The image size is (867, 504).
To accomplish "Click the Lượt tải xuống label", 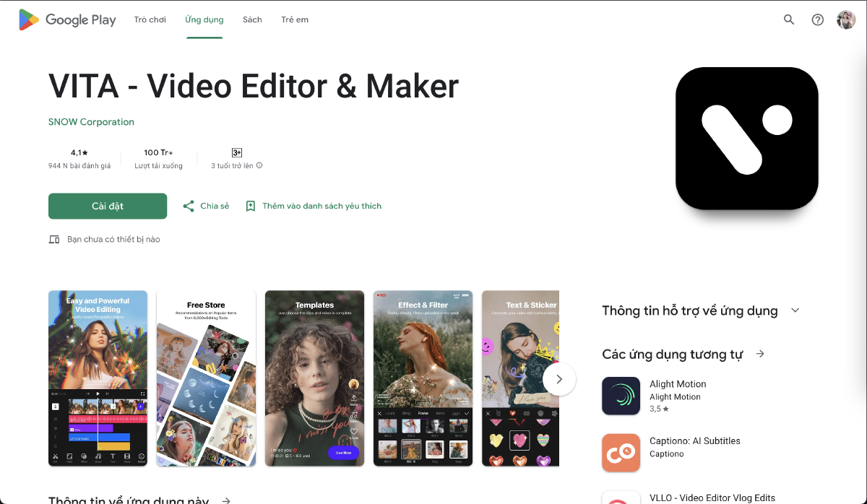I will click(158, 165).
